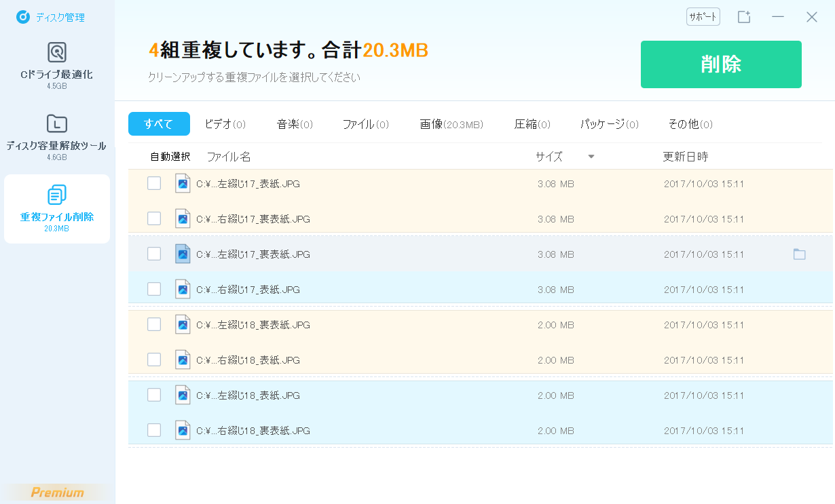Image resolution: width=835 pixels, height=504 pixels.
Task: Select checkbox beside 右綴じ18_表紙.JPG
Action: click(x=154, y=360)
